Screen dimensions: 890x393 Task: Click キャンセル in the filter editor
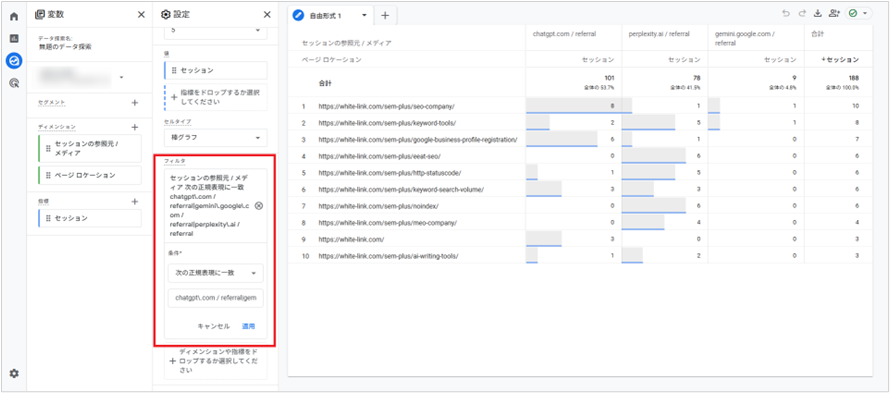pos(213,327)
